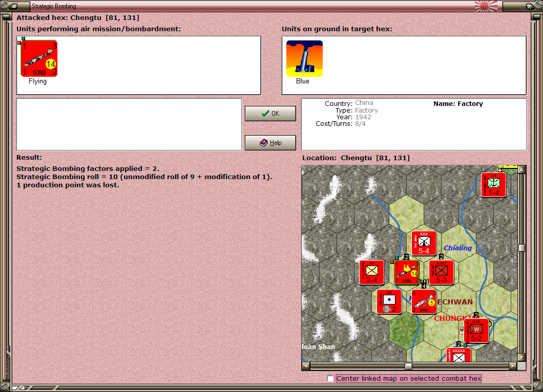Click the Chialing river label on map
Screen dimensions: 543x392
[457, 248]
